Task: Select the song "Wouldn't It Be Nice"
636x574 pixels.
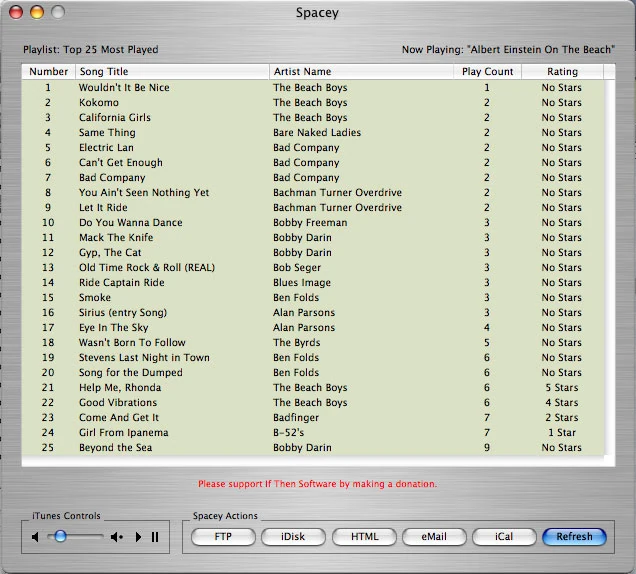Action: 124,88
